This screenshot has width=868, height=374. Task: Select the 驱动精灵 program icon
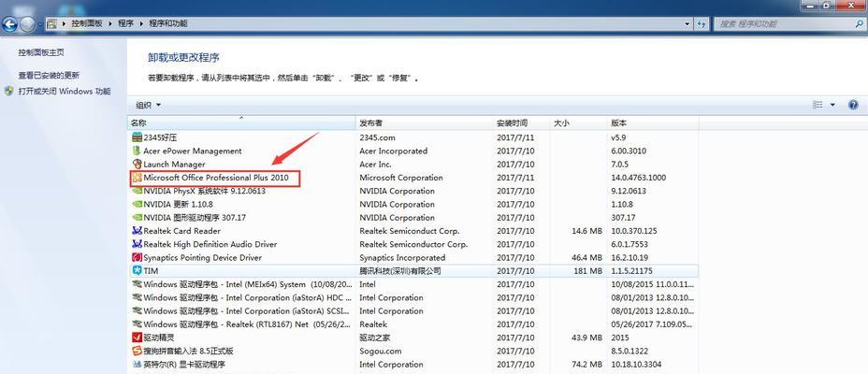tap(137, 338)
